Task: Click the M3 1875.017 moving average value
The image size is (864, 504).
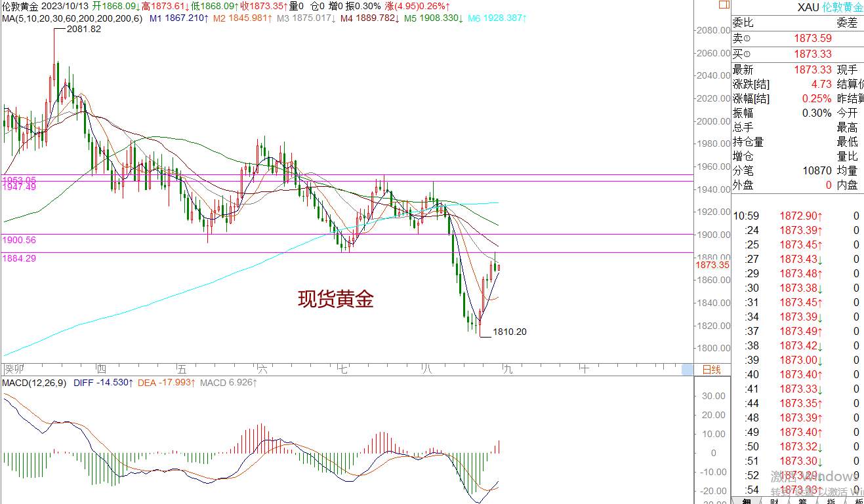Action: pos(306,18)
